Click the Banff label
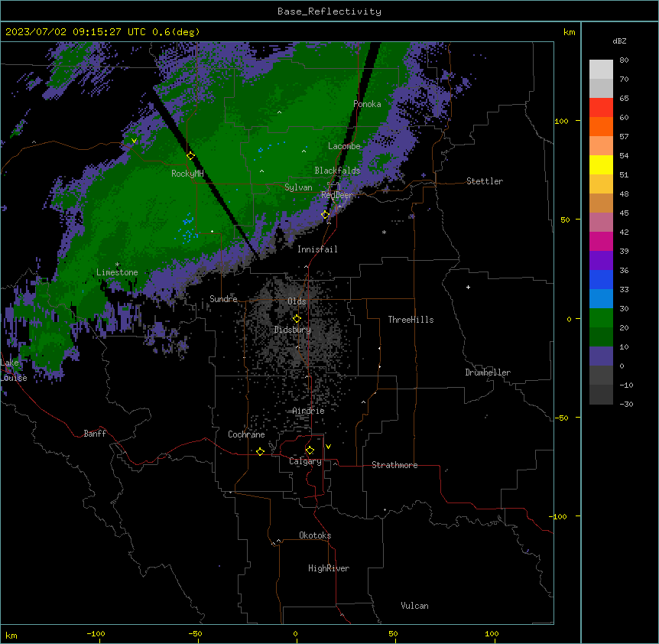The width and height of the screenshot is (659, 644). coord(95,434)
